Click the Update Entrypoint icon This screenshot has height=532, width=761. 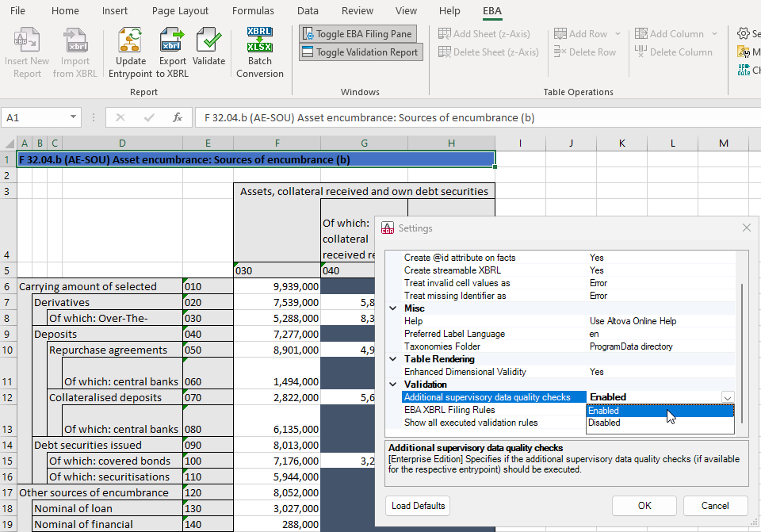pos(131,41)
